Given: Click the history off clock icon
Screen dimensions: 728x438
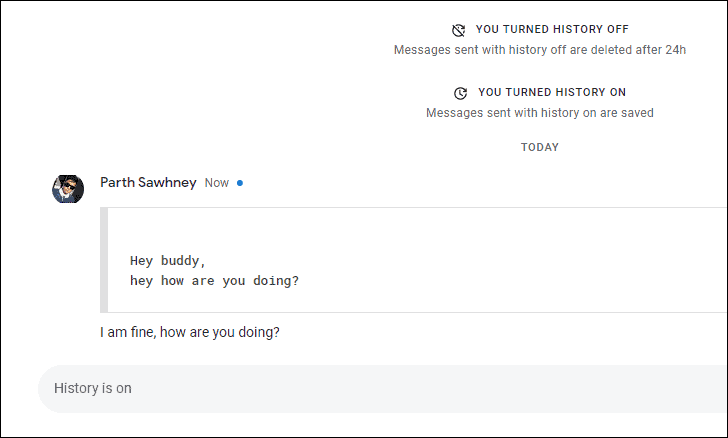Looking at the screenshot, I should pyautogui.click(x=459, y=30).
